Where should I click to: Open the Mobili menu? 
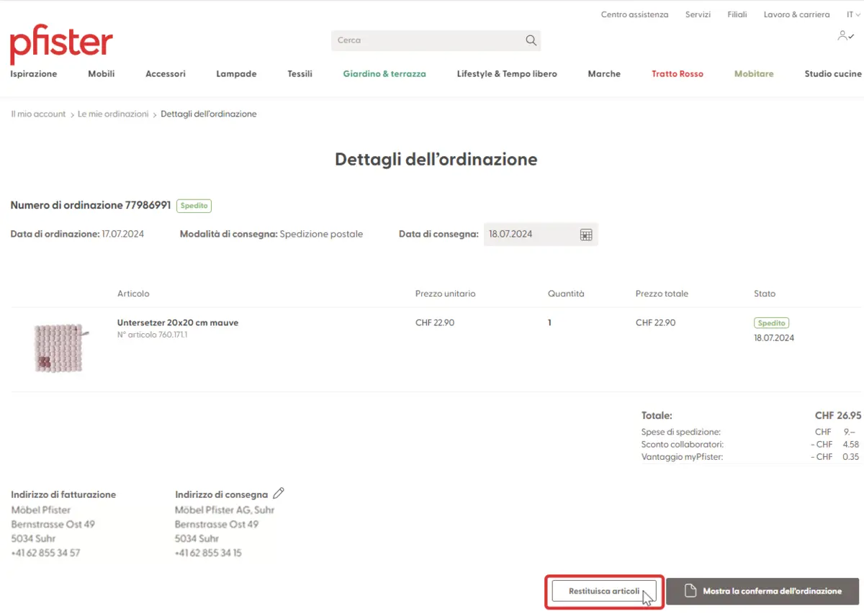[101, 73]
